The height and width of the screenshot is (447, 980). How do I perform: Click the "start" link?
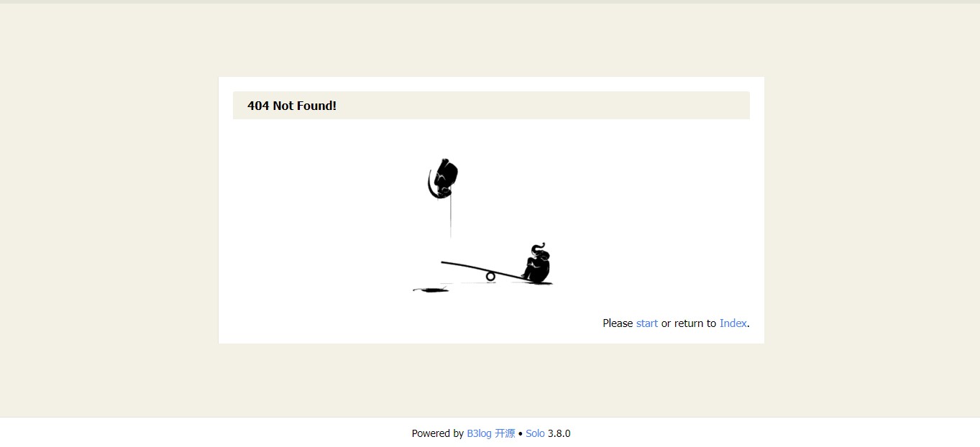tap(646, 323)
